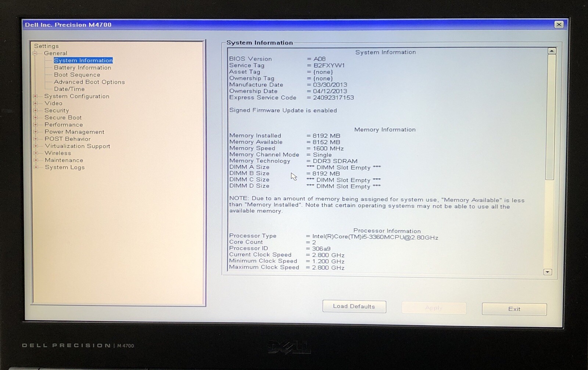Select the System Logs label
This screenshot has height=370, width=588.
(x=65, y=167)
